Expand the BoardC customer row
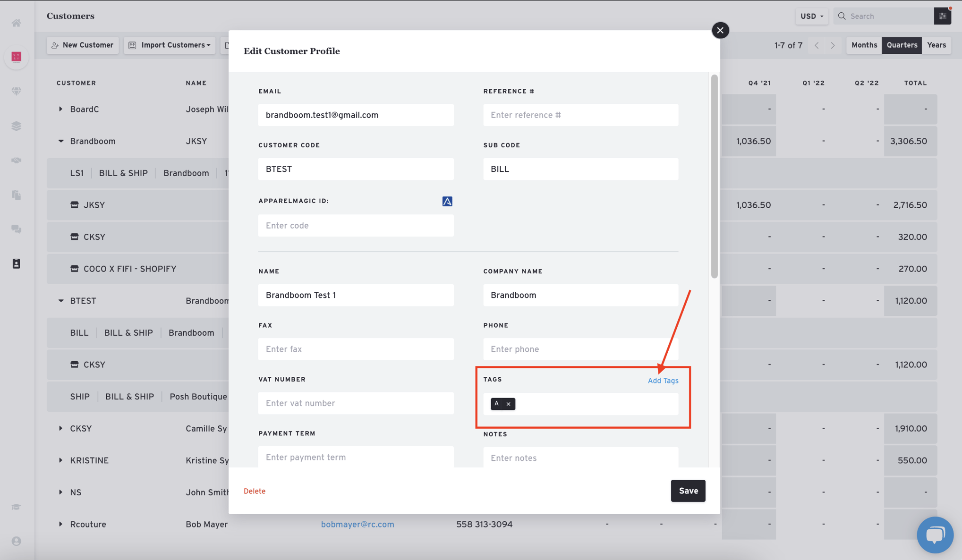This screenshot has width=962, height=560. (60, 109)
